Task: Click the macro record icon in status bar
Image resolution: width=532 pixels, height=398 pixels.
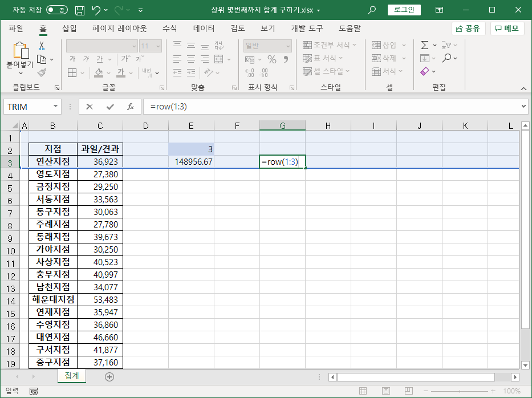Action: (34, 391)
